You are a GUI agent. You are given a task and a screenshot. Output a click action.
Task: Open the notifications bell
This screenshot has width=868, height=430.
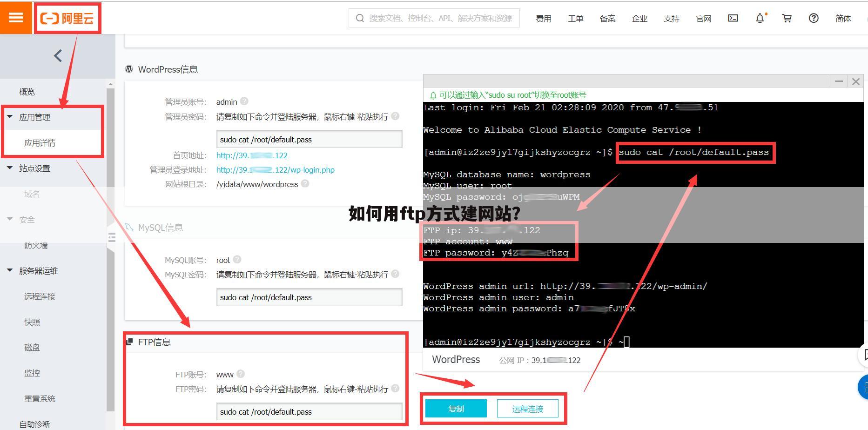(760, 18)
